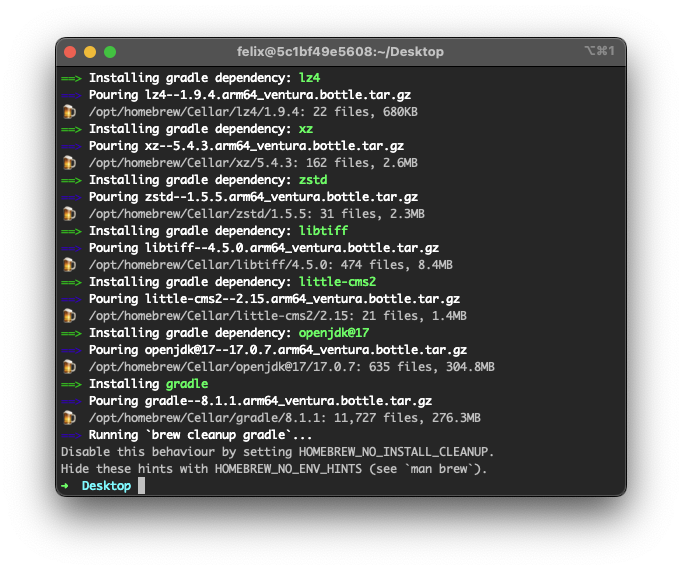Click the window title felix@5c1bf49e5608:~/Desktop

click(340, 52)
